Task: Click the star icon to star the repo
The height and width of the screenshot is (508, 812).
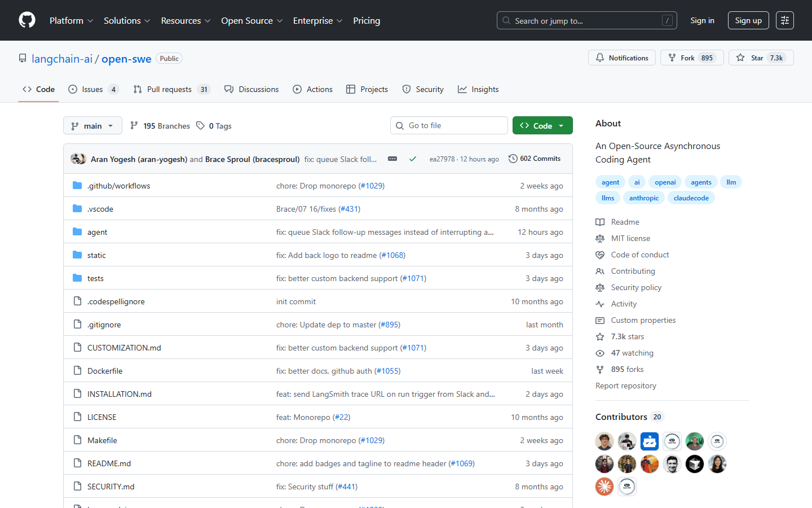Action: coord(740,57)
